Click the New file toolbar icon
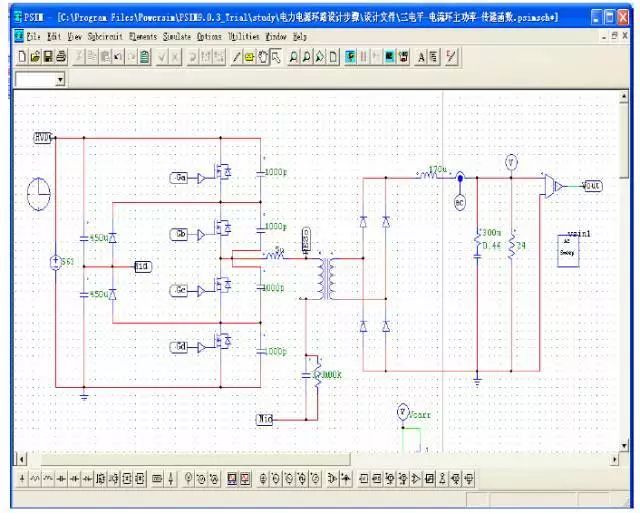The image size is (640, 513). pos(22,57)
